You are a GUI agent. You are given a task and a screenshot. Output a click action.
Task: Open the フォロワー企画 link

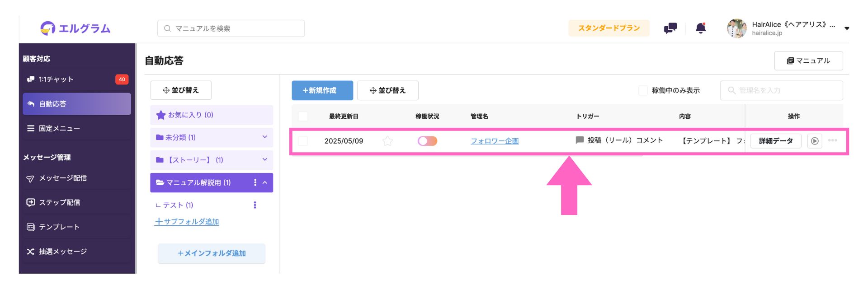[x=495, y=141]
